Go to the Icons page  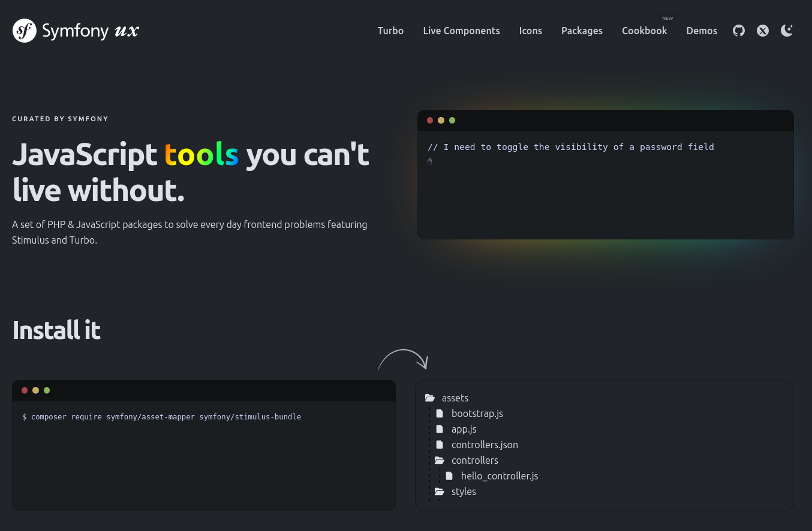point(530,31)
